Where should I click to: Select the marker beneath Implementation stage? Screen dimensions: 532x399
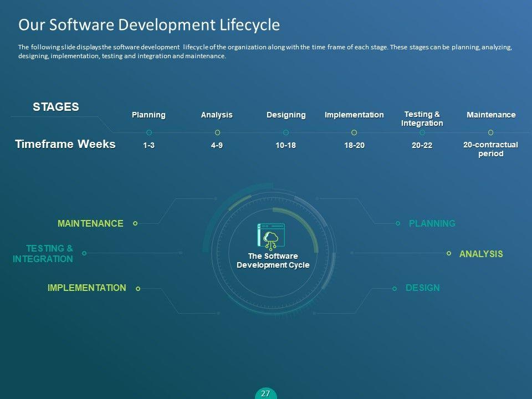point(354,132)
